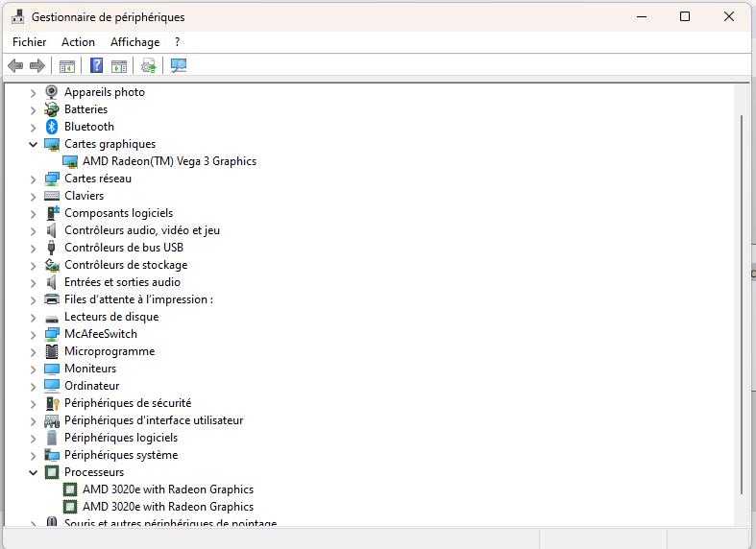Viewport: 756px width, 549px height.
Task: Expand the Cartes réseau chevron
Action: pos(33,179)
